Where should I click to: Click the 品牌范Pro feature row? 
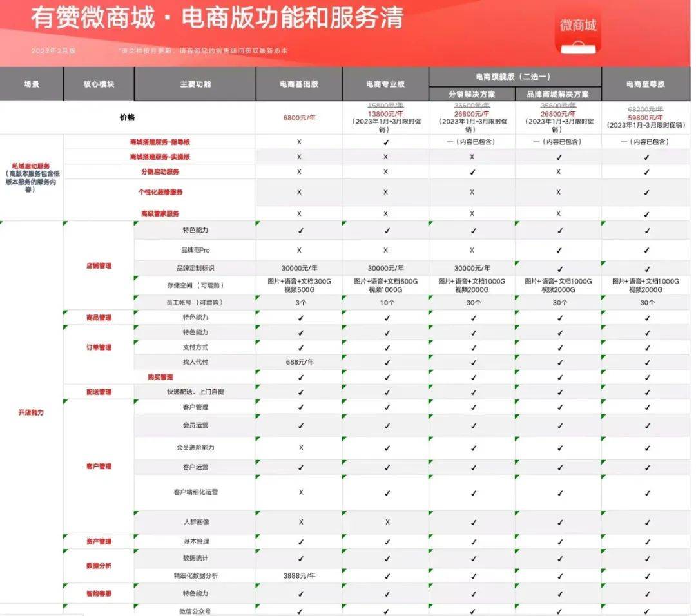tap(195, 250)
